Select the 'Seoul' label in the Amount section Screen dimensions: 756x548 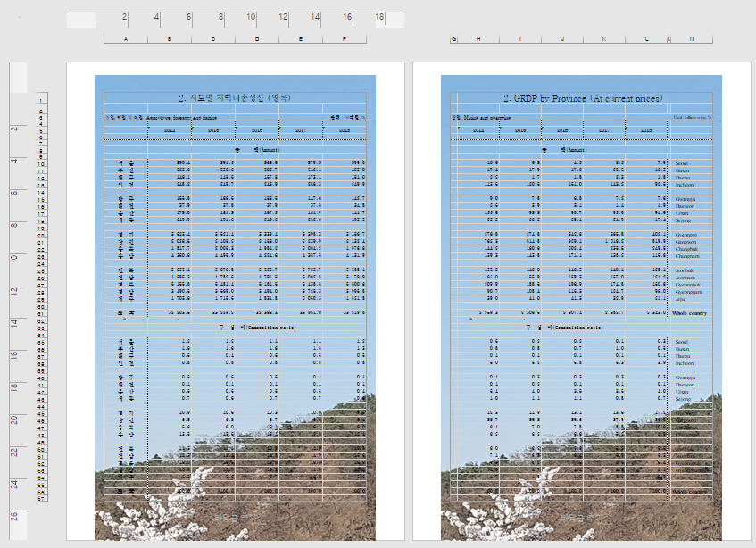682,163
